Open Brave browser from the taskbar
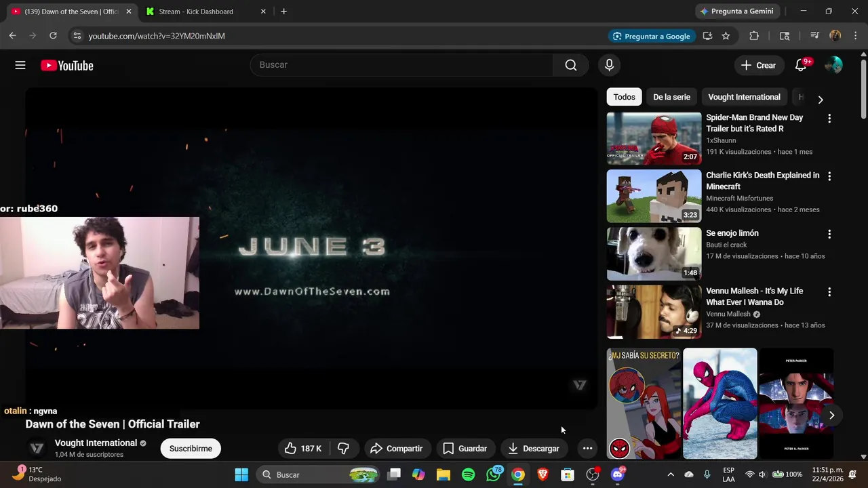 pos(542,475)
